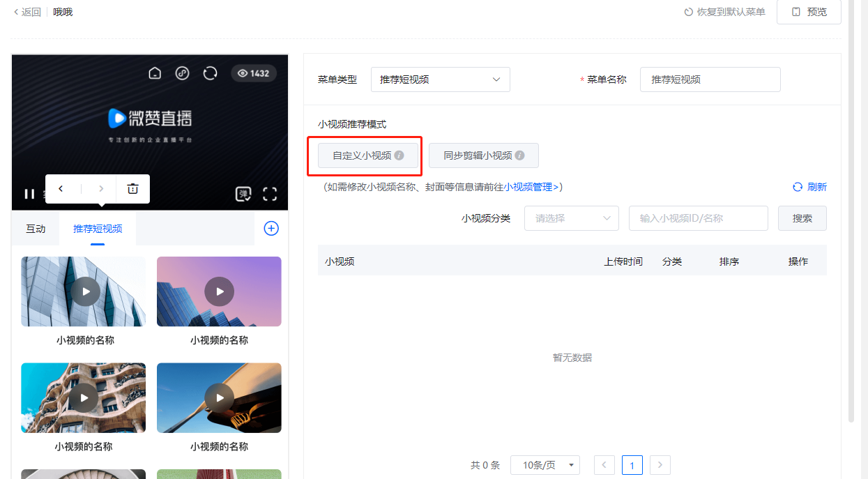Click the refresh circle icon on video preview
Viewport: 868px width, 479px height.
210,73
